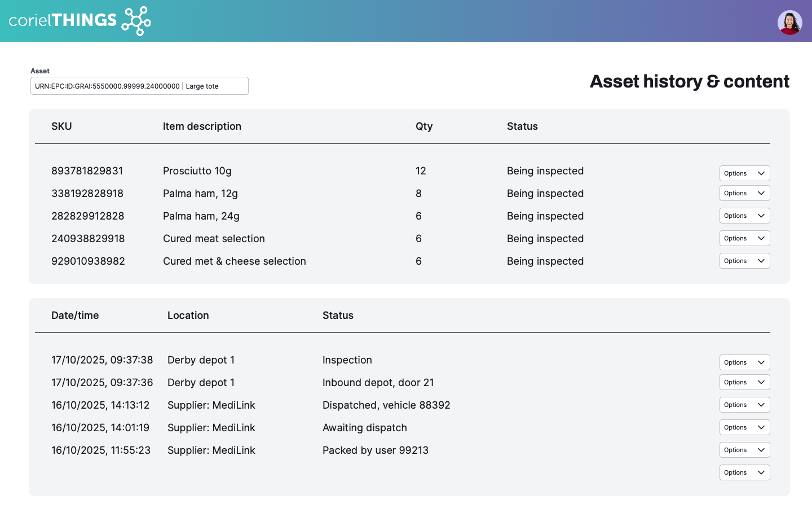
Task: Open Options for the Inspection history entry
Action: click(x=744, y=362)
